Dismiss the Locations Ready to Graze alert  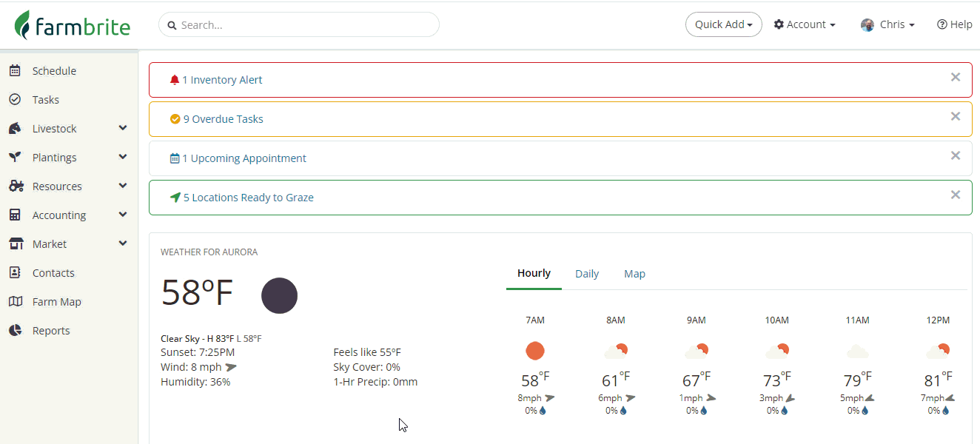pyautogui.click(x=956, y=195)
